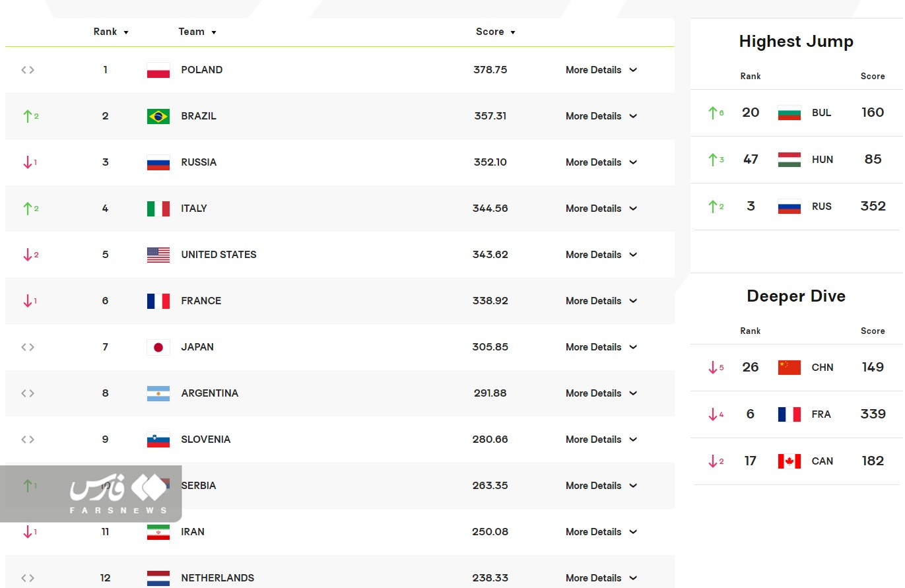This screenshot has width=905, height=588.
Task: Select the FRANCE team name
Action: pos(201,301)
